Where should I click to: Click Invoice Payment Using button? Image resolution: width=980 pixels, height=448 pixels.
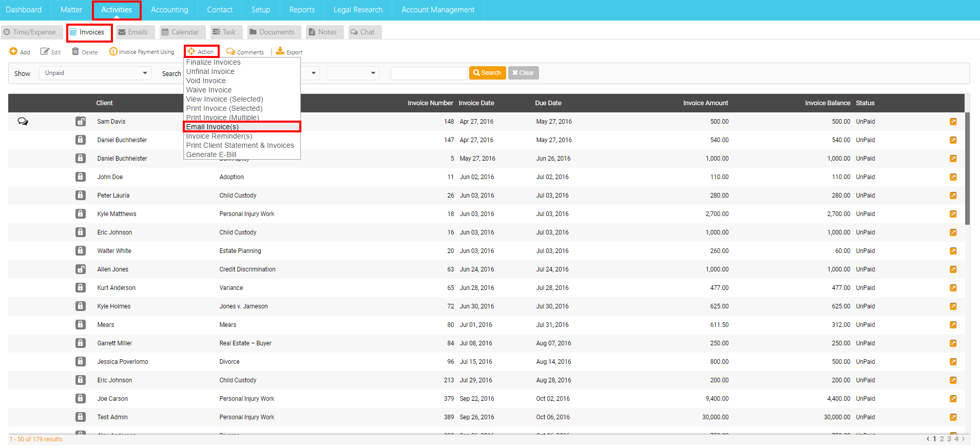[142, 52]
